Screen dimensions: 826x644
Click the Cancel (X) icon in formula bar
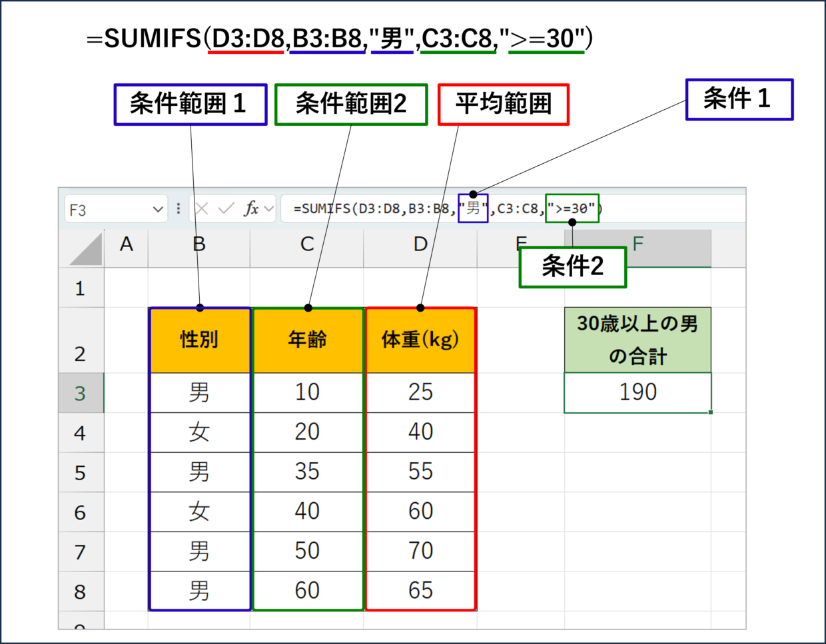click(202, 209)
